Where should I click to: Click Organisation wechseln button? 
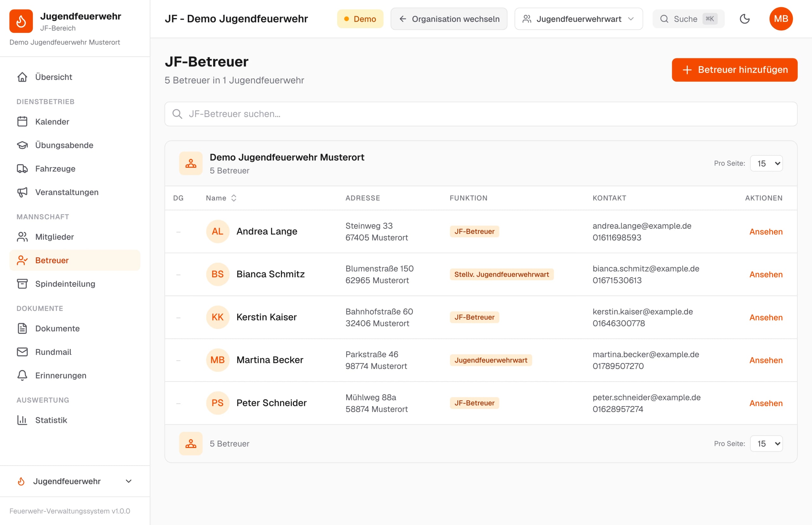click(449, 19)
